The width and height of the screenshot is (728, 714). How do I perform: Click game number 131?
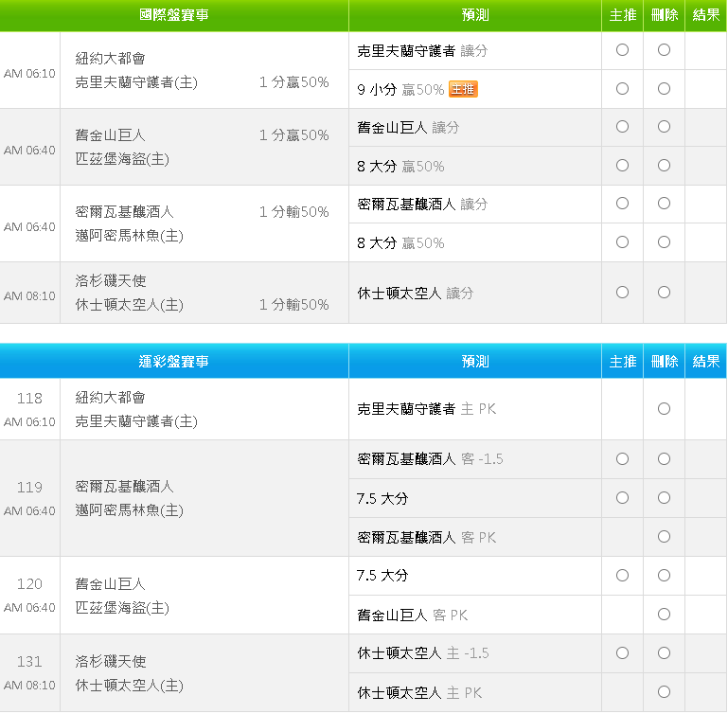point(29,662)
